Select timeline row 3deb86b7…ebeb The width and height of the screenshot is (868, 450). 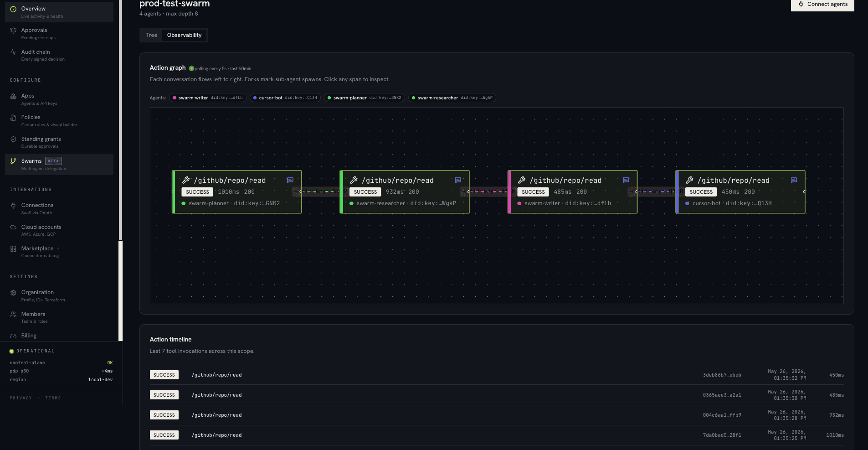497,375
